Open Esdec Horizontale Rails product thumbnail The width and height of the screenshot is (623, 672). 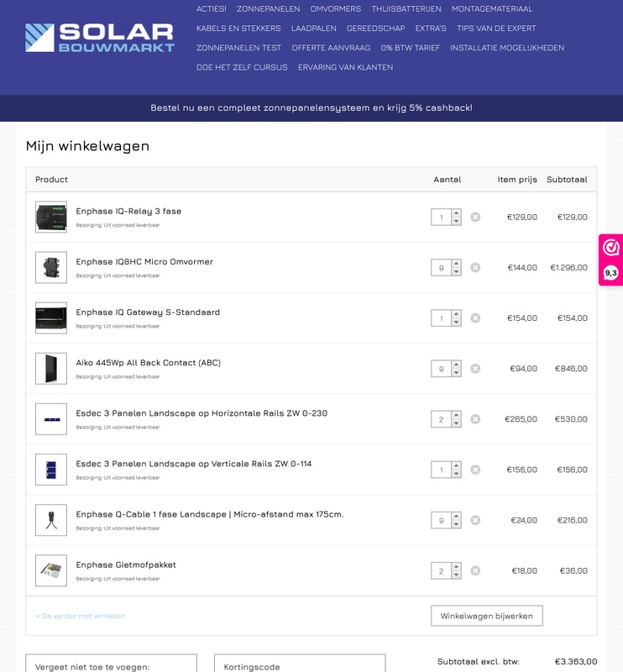click(x=51, y=419)
